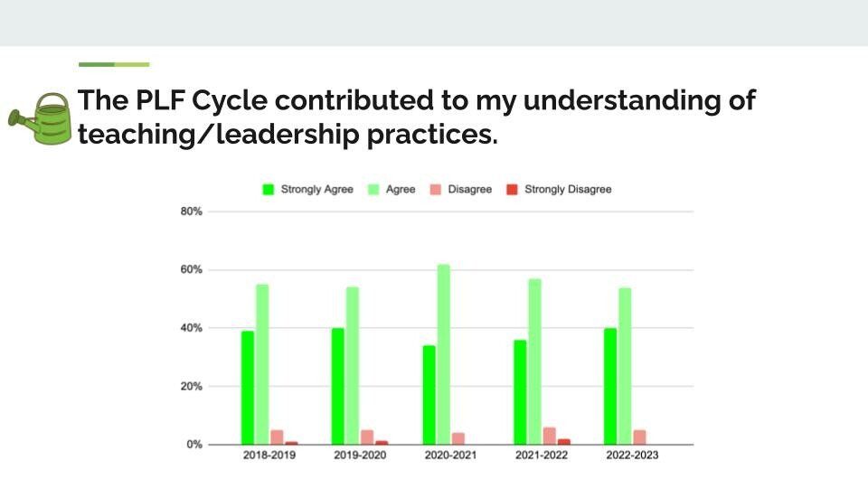Select the 2018-2019 Strongly Agree bar
The width and height of the screenshot is (868, 488).
248,388
